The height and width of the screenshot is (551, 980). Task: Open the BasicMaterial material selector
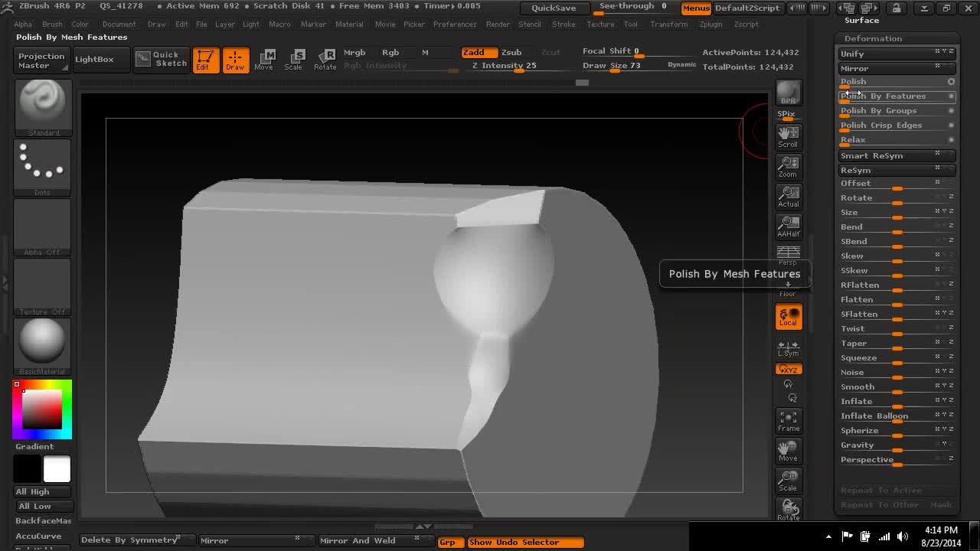pos(42,346)
